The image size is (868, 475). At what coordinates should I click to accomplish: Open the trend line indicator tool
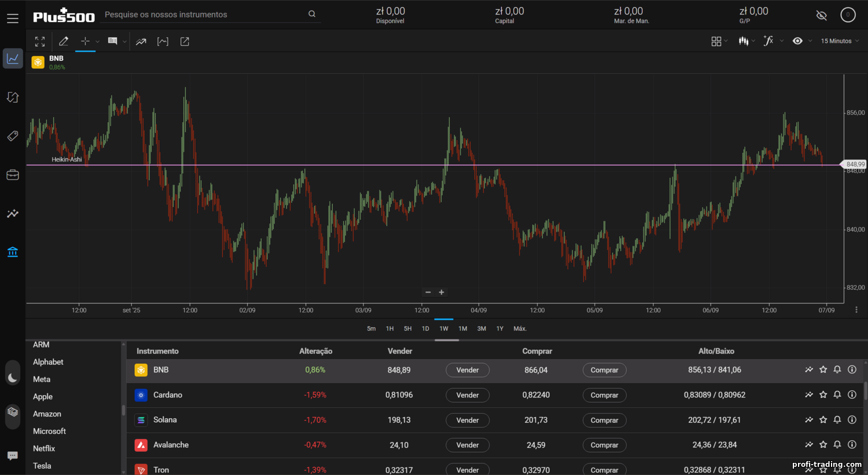tap(139, 41)
